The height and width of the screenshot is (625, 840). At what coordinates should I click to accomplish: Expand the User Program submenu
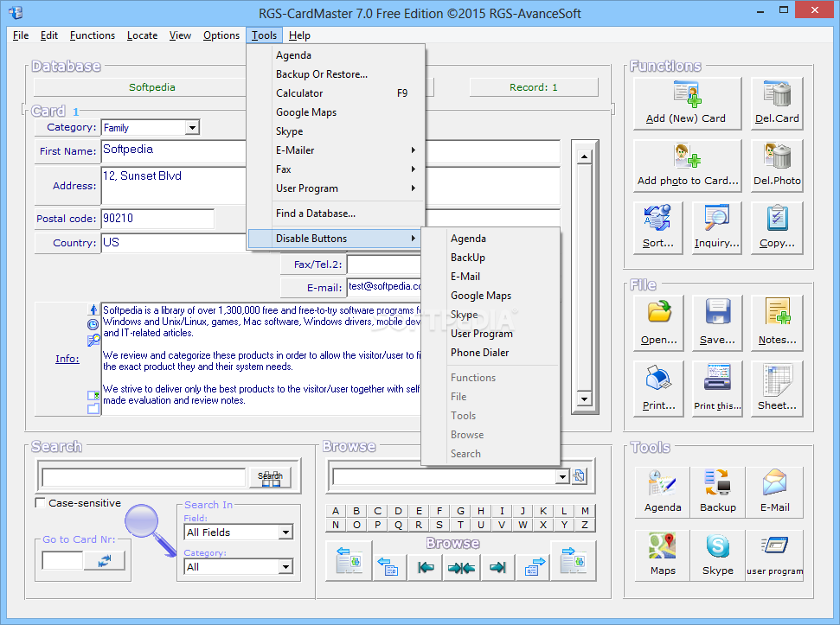click(x=336, y=188)
